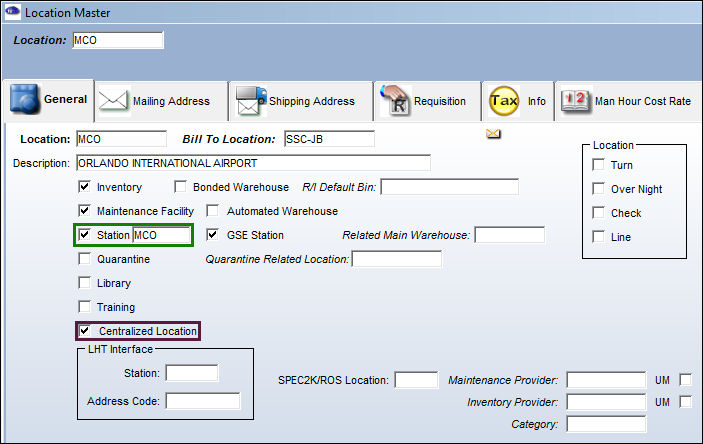Click the Quarantine Related Location label
This screenshot has width=703, height=444.
click(x=277, y=259)
